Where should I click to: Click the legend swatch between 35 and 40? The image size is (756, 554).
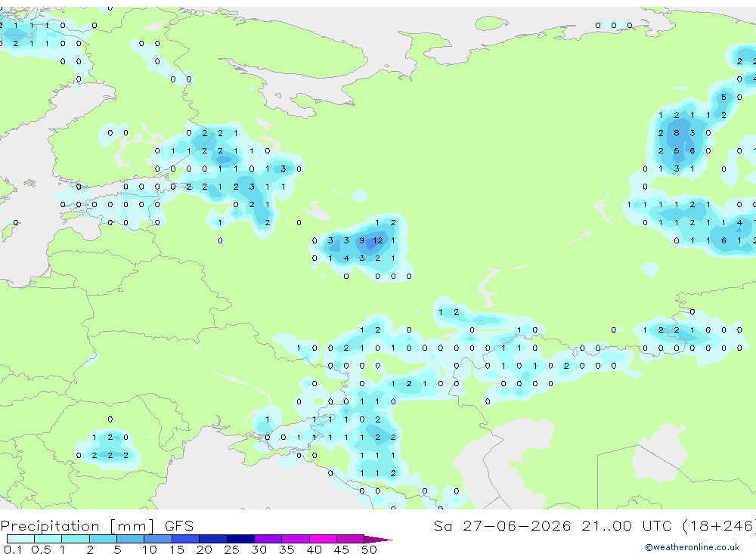click(295, 539)
